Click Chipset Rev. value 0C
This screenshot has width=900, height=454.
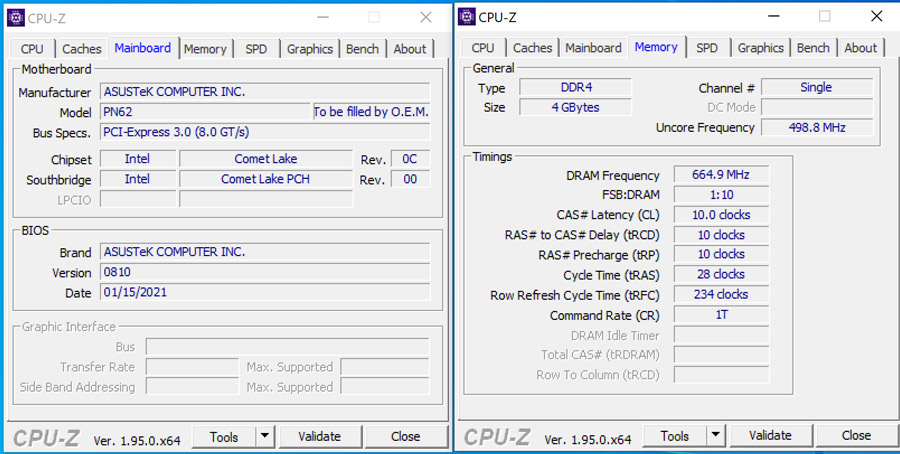(410, 159)
